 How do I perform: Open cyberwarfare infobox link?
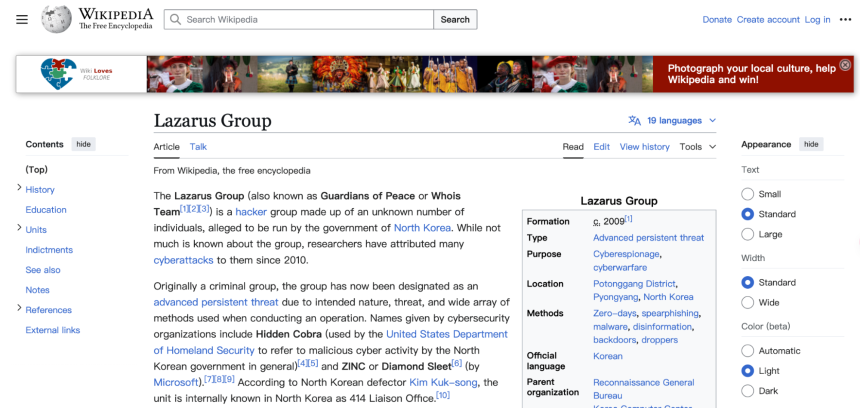(x=620, y=268)
